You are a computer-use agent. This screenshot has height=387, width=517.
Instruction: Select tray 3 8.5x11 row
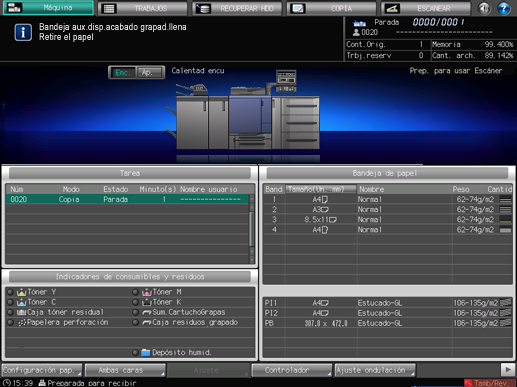pyautogui.click(x=388, y=219)
